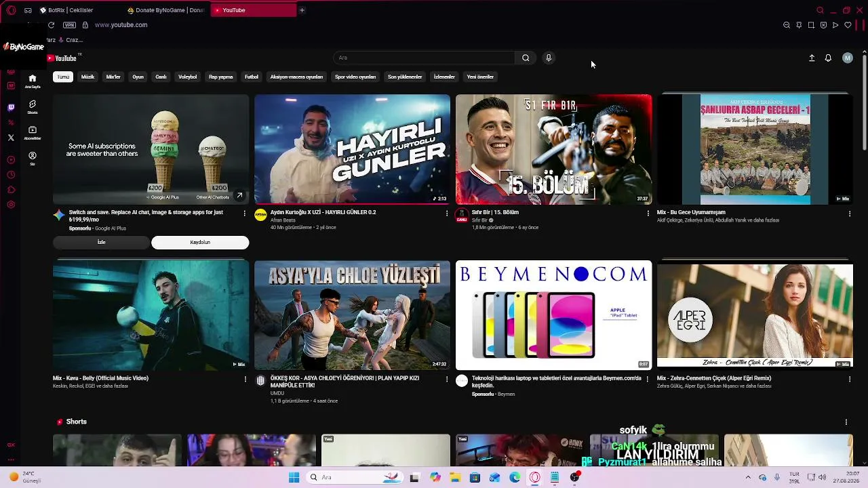868x488 pixels.
Task: Open the Sıfır Bir channel link
Action: [x=479, y=220]
